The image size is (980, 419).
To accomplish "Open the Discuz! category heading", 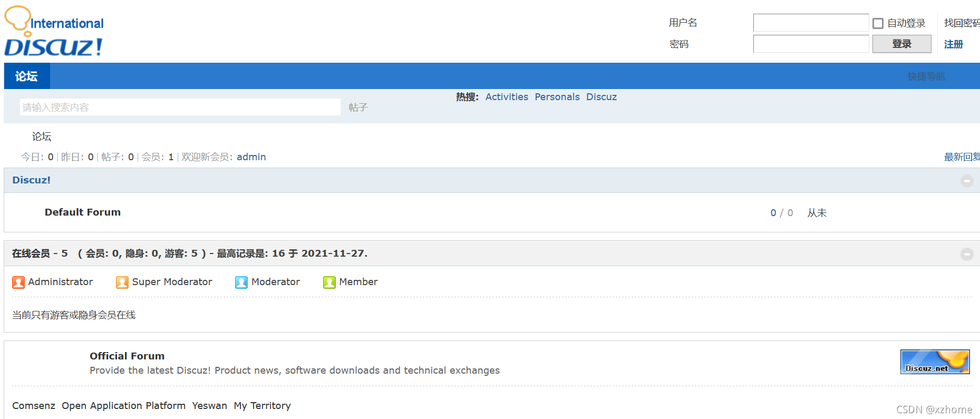I will coord(32,180).
